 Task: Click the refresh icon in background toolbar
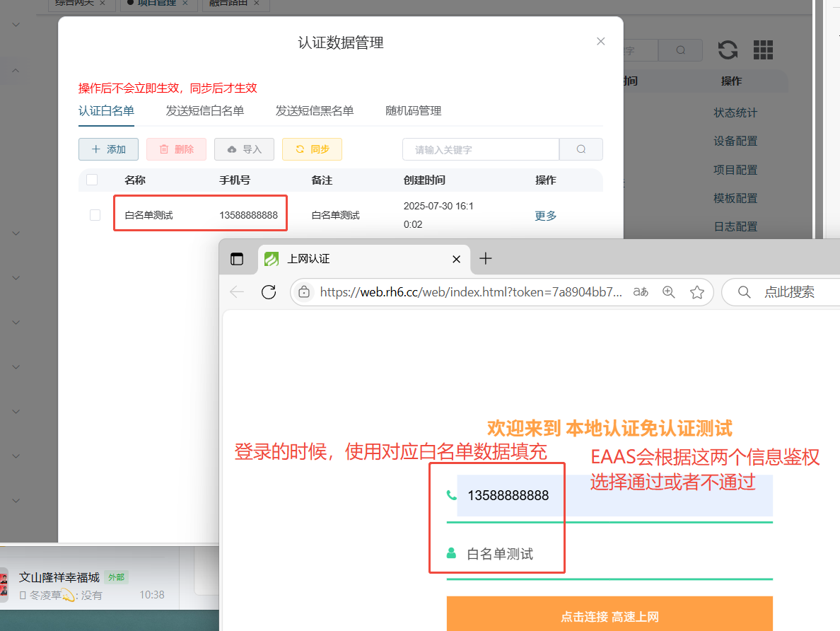click(728, 50)
